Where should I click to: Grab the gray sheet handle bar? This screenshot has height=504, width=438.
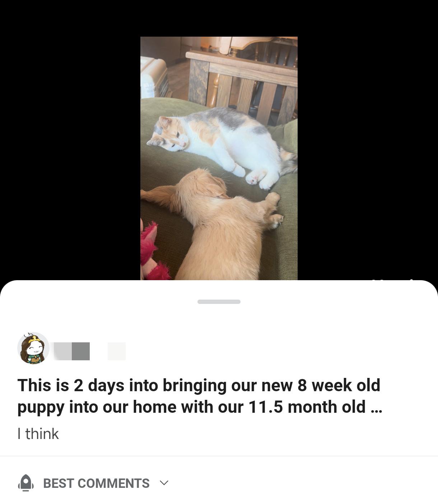[x=219, y=302]
